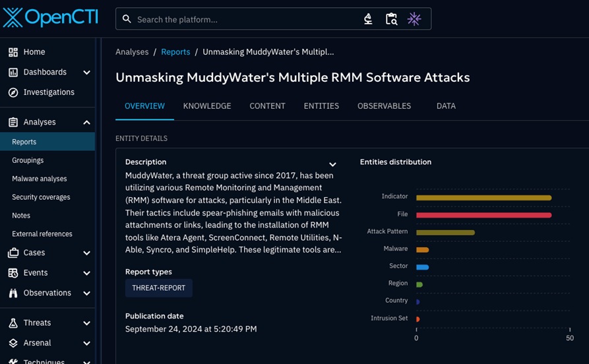Go to Home in the sidebar
The image size is (589, 364).
[47, 52]
